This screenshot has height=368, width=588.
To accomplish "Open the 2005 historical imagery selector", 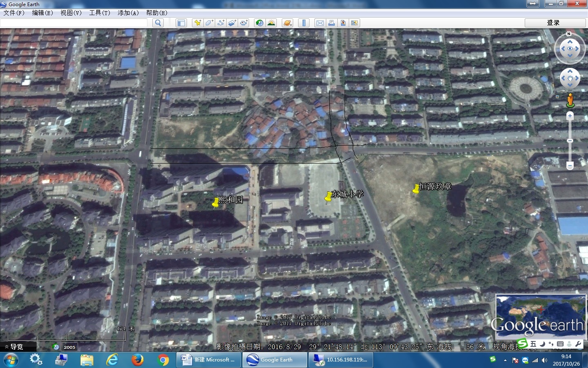I will pos(69,347).
